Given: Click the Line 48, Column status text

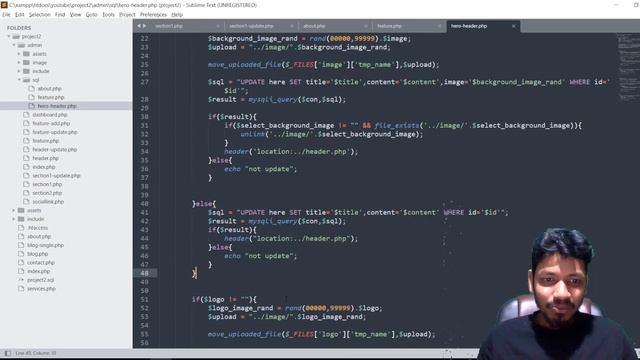Looking at the screenshot, I should tap(36, 353).
